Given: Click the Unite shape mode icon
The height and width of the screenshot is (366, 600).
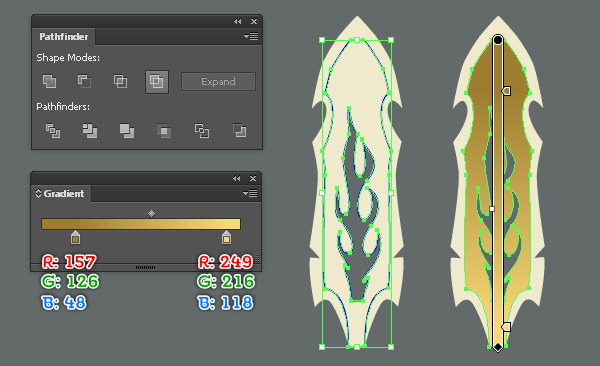Looking at the screenshot, I should (49, 81).
